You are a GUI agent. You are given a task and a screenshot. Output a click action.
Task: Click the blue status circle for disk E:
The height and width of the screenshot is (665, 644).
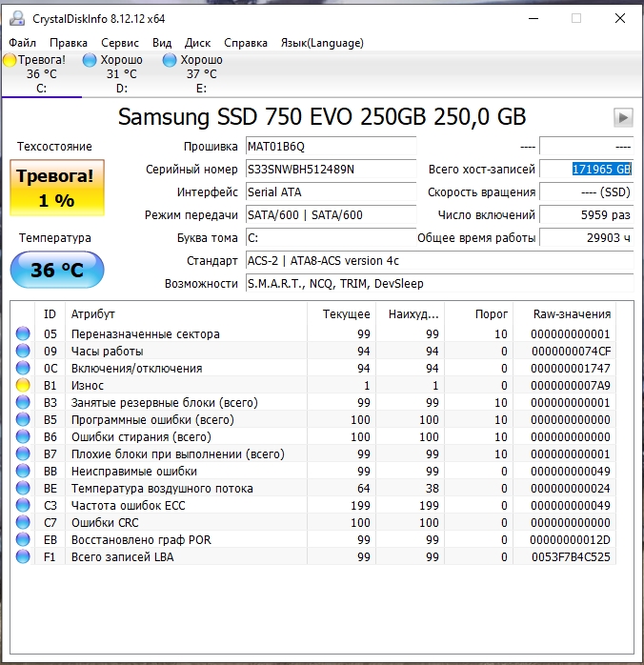point(170,60)
